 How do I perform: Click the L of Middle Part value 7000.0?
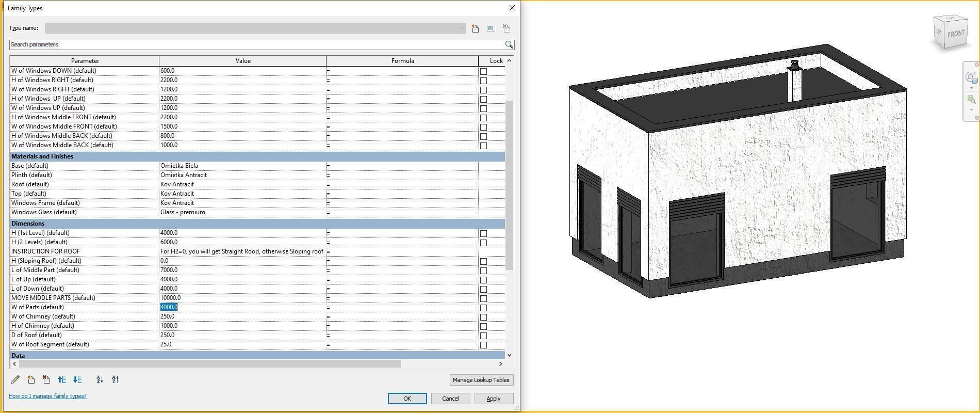tap(169, 270)
